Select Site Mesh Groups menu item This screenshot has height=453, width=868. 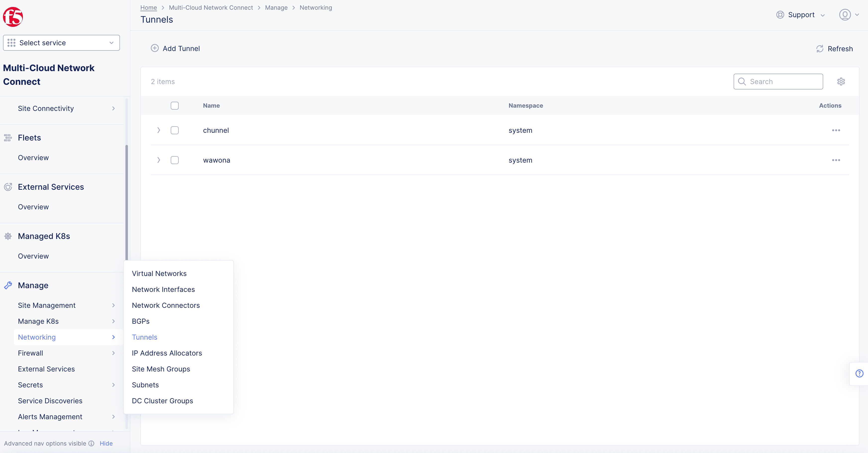(x=161, y=369)
